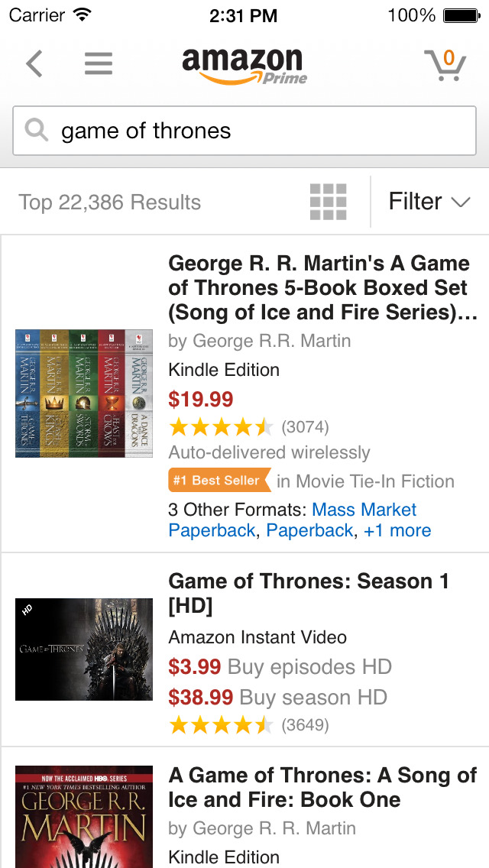The height and width of the screenshot is (868, 489).
Task: Open the 5-Book Boxed Set thumbnail
Action: pyautogui.click(x=84, y=394)
